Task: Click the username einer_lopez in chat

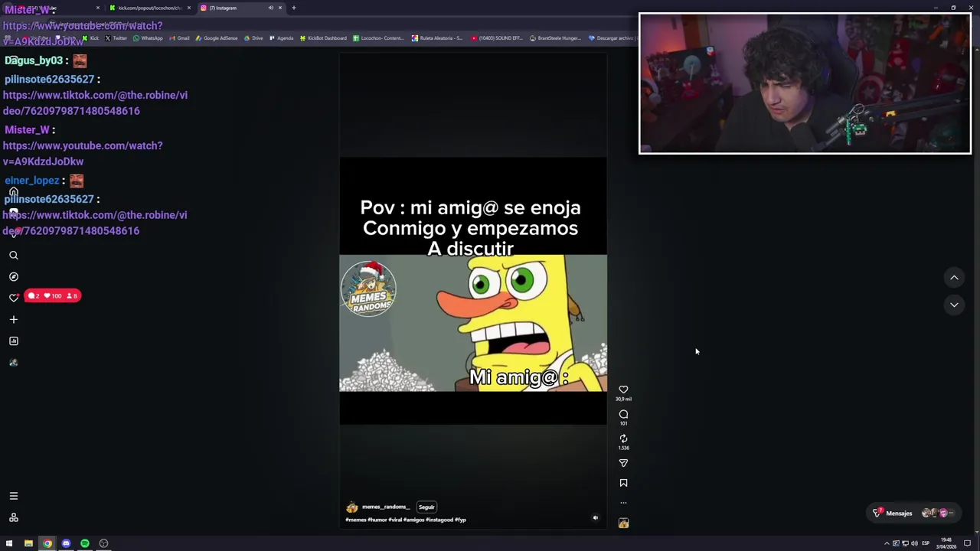Action: coord(31,181)
